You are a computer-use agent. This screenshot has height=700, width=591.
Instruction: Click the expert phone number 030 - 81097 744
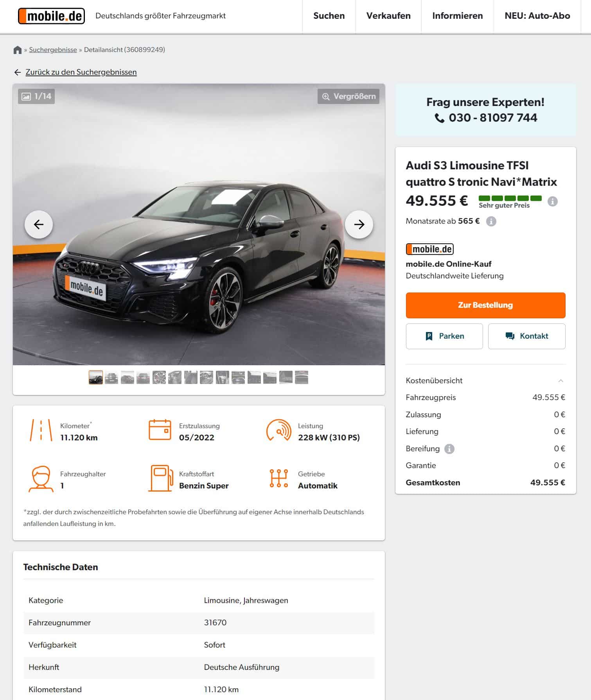point(493,118)
